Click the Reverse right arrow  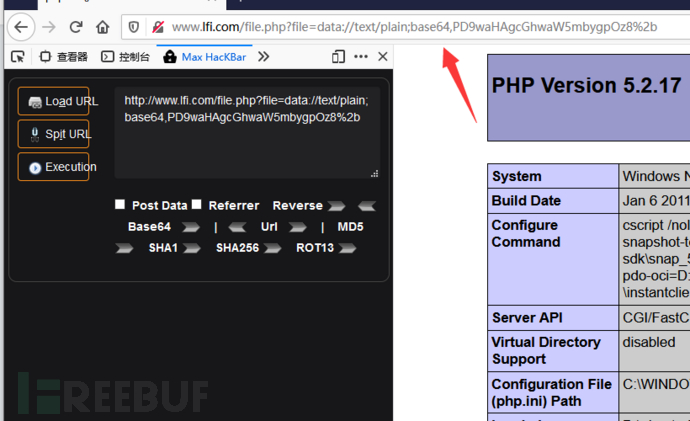point(337,205)
